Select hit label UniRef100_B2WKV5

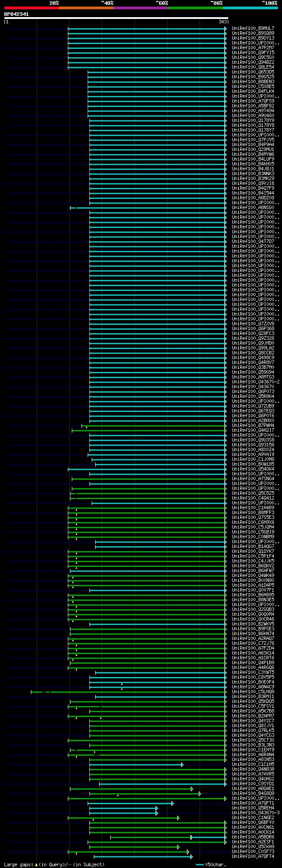point(253,624)
